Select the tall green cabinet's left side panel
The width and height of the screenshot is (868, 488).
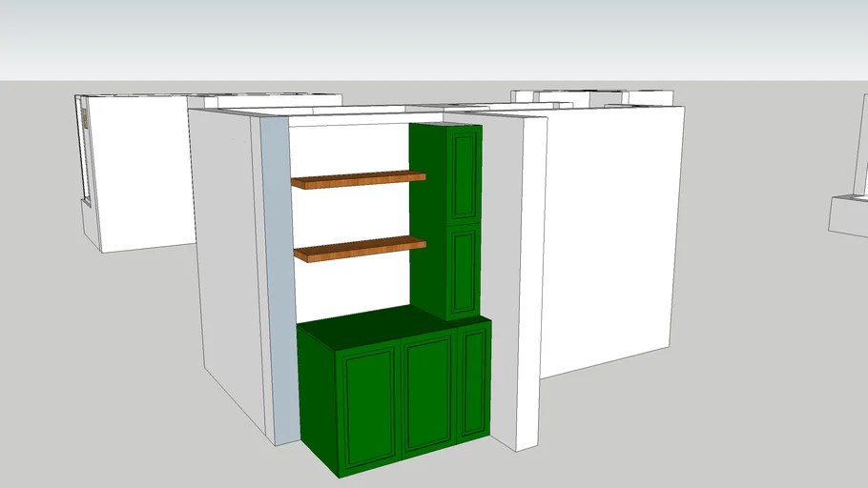[x=427, y=219]
